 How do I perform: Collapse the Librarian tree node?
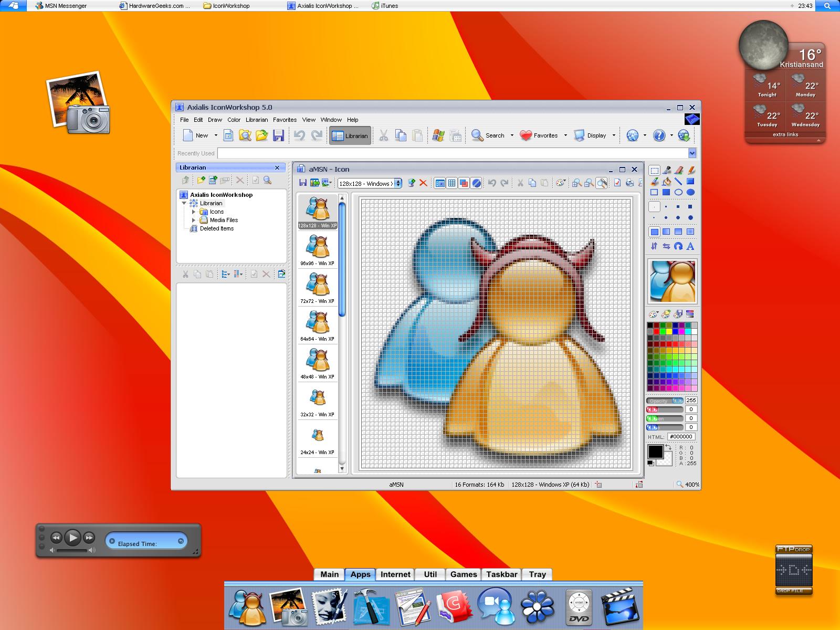[184, 203]
